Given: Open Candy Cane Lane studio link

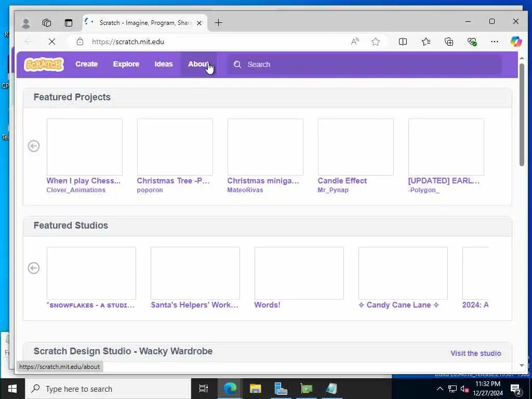Looking at the screenshot, I should (398, 305).
